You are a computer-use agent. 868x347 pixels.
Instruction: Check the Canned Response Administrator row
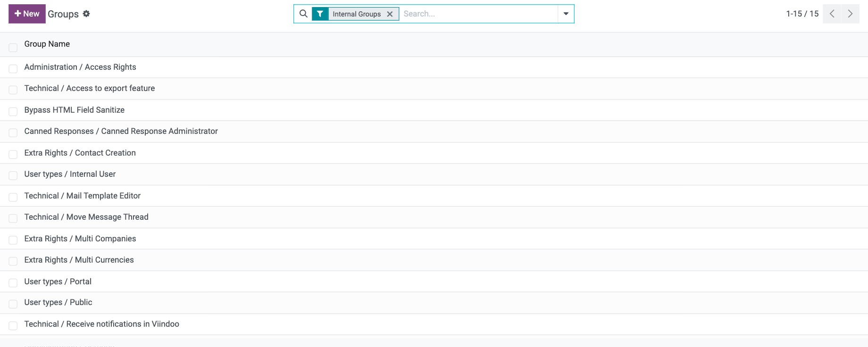coord(13,132)
